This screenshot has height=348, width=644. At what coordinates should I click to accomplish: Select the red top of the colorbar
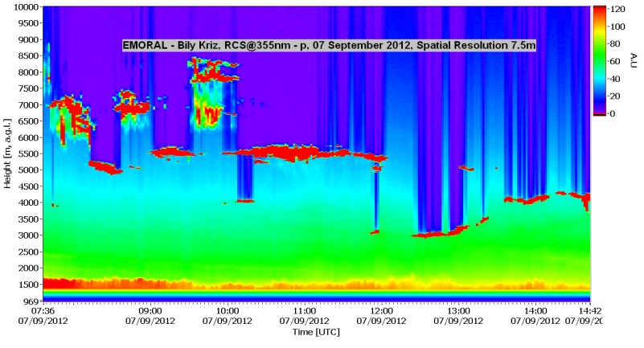click(599, 10)
